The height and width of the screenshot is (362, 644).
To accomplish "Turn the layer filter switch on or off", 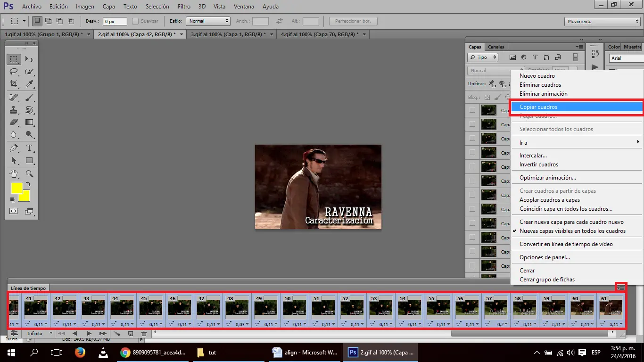I will tap(575, 58).
